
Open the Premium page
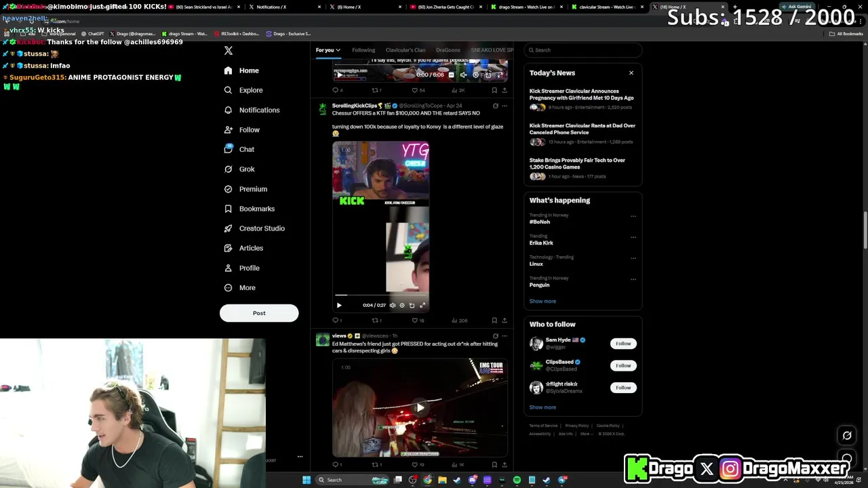pyautogui.click(x=245, y=189)
